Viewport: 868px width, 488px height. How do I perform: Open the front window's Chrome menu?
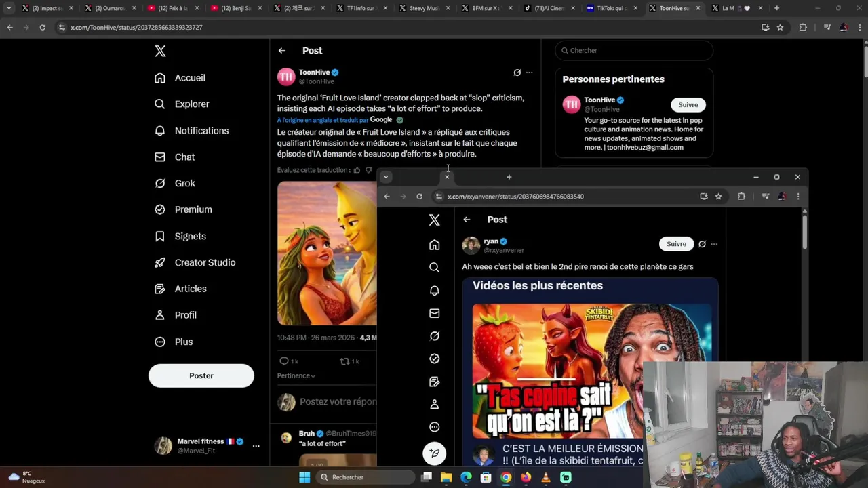pos(797,197)
